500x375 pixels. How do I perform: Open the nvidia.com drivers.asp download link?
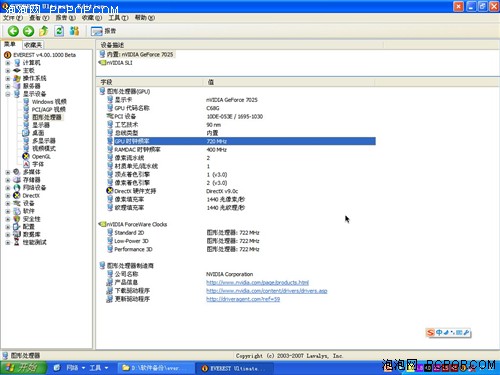click(267, 291)
